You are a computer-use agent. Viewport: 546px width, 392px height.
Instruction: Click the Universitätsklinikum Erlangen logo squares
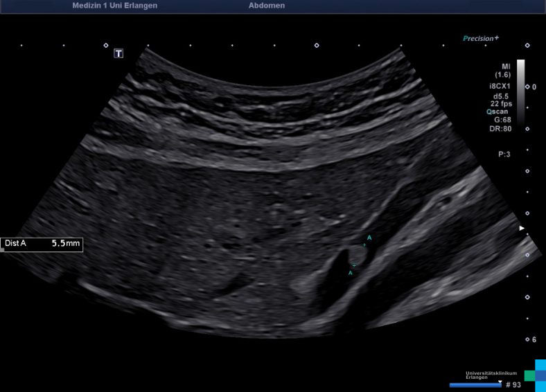pyautogui.click(x=535, y=375)
